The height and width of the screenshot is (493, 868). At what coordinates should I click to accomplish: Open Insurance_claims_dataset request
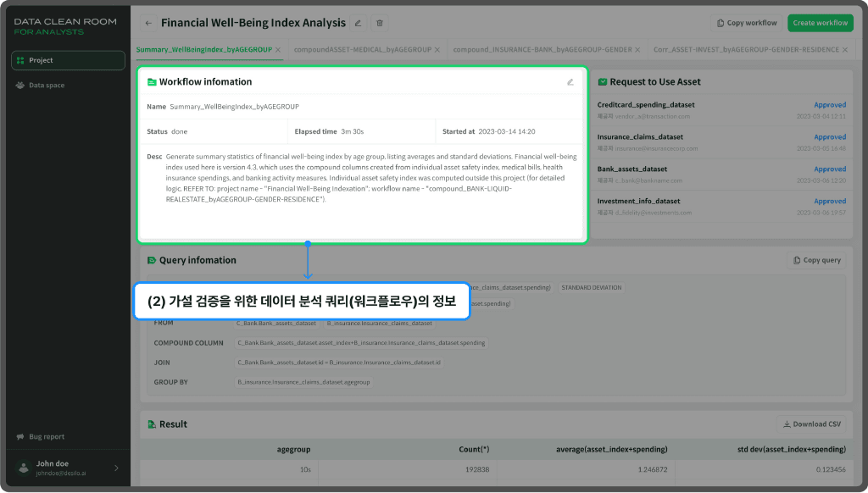[x=721, y=142]
